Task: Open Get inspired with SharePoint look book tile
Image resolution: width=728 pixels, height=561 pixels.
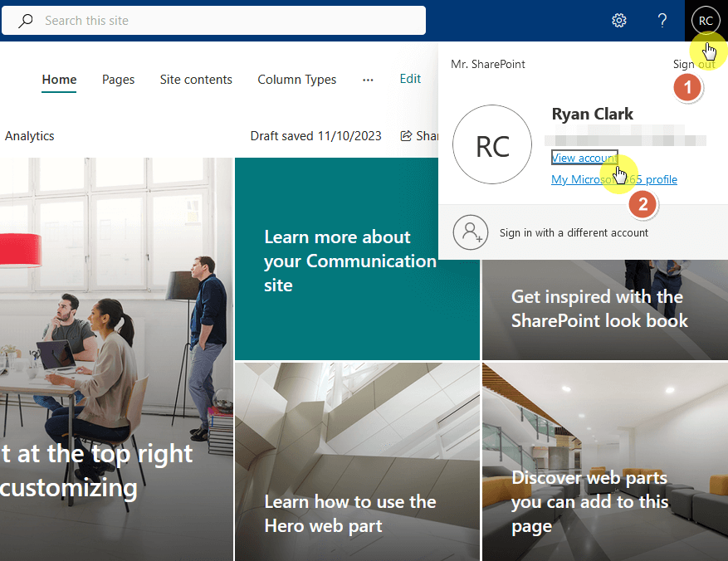Action: [605, 310]
